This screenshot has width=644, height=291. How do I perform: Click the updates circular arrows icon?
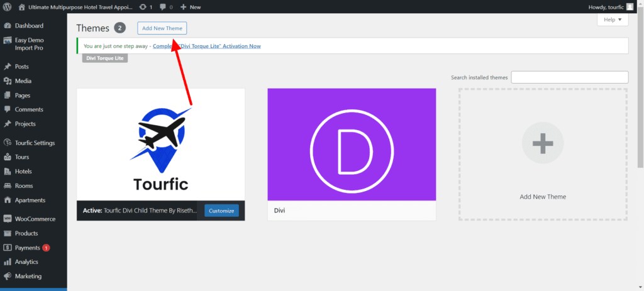(143, 7)
